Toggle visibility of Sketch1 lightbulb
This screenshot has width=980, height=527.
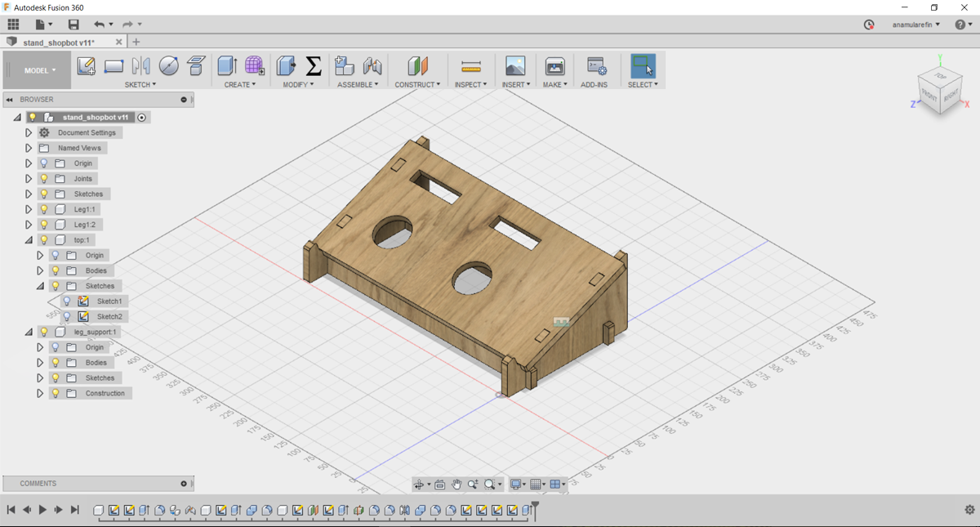pyautogui.click(x=68, y=301)
